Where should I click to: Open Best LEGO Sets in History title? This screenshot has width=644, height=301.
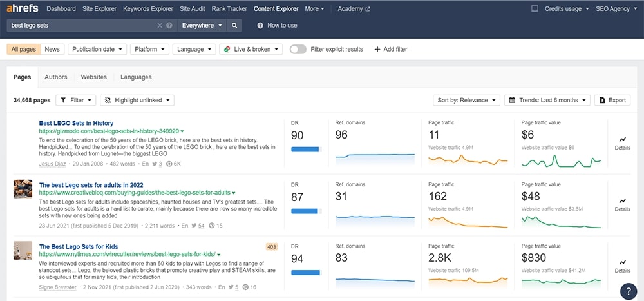coord(76,123)
